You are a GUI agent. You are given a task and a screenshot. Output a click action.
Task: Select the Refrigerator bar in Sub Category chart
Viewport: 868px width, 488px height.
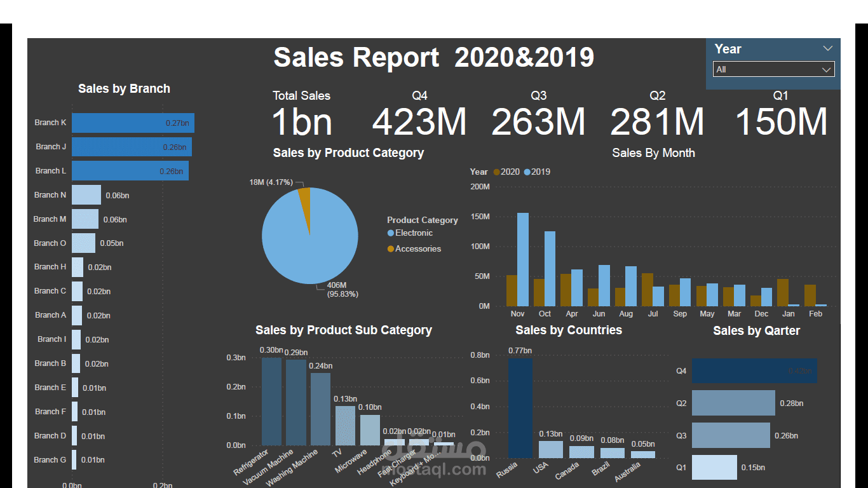(270, 400)
